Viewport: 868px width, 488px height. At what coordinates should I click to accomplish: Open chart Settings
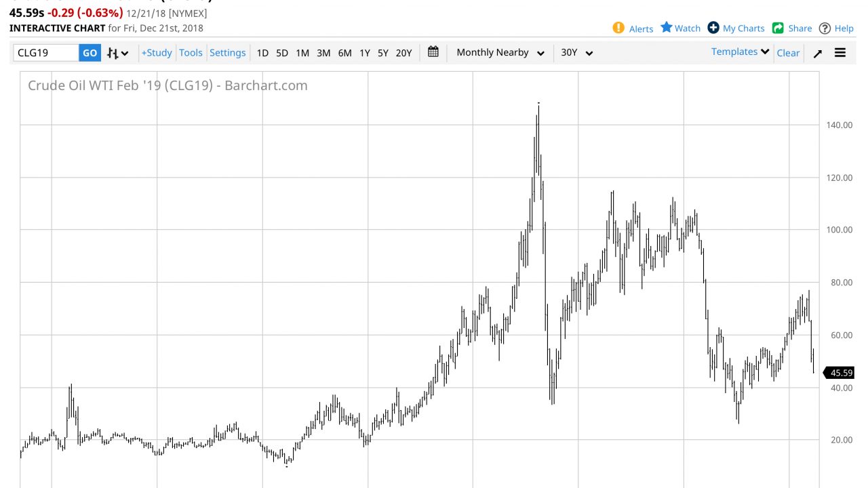tap(227, 53)
